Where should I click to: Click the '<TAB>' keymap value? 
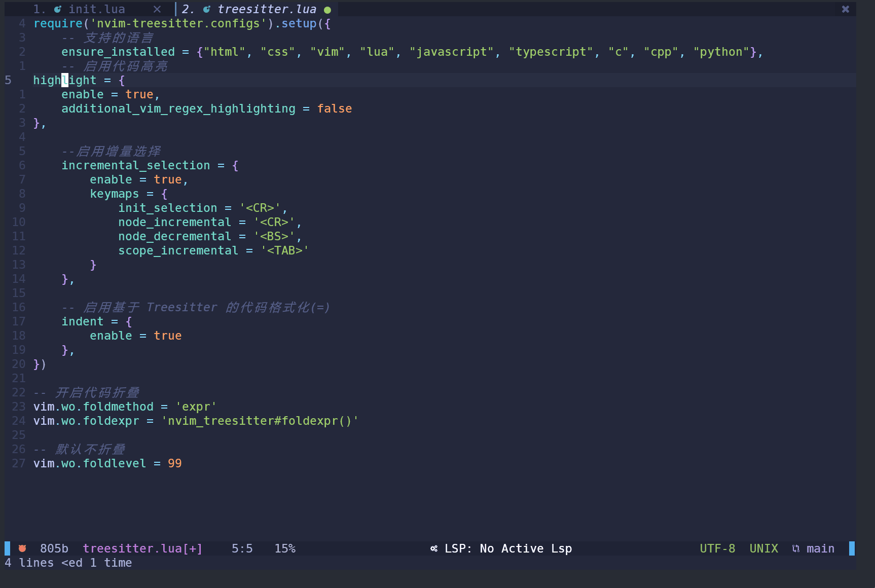pyautogui.click(x=285, y=250)
